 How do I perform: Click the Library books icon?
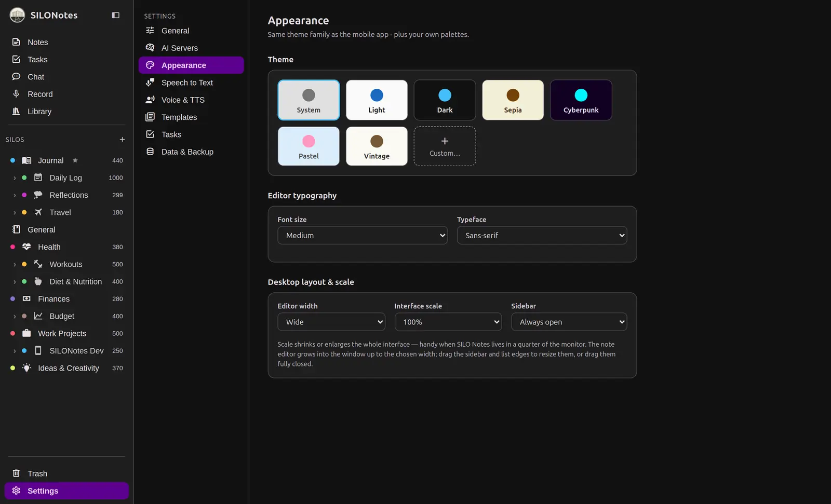pos(16,111)
